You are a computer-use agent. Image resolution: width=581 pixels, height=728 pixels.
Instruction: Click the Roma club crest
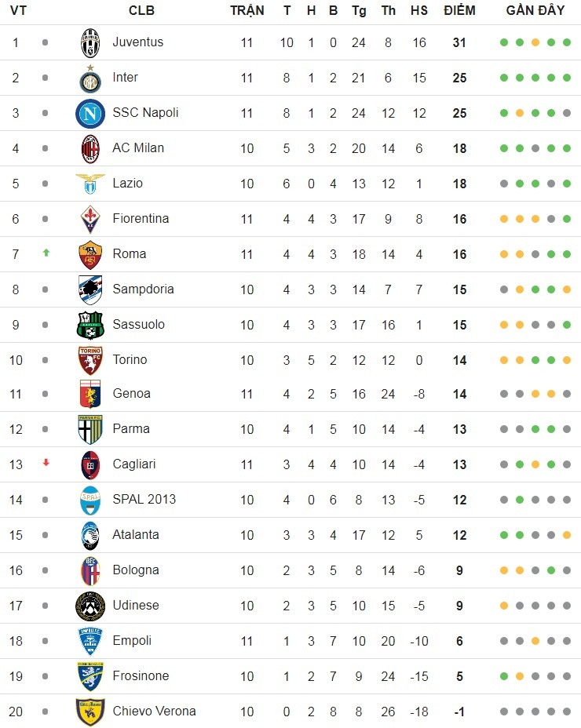coord(90,254)
